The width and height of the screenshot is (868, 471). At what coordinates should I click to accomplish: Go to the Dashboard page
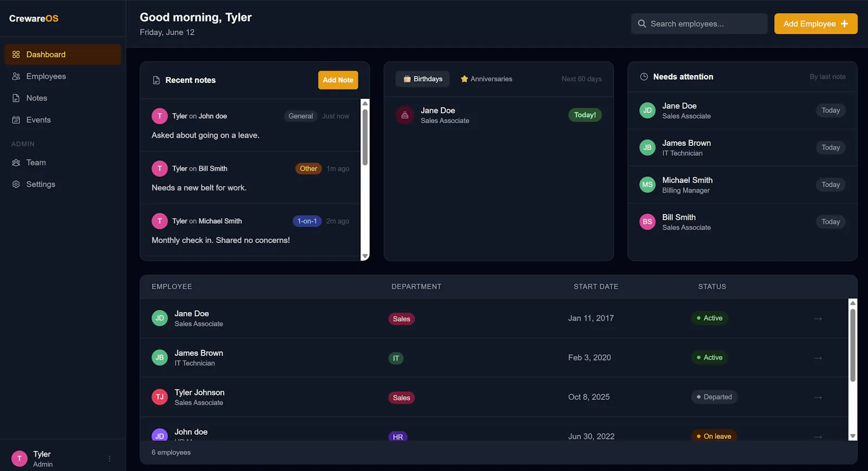point(63,54)
